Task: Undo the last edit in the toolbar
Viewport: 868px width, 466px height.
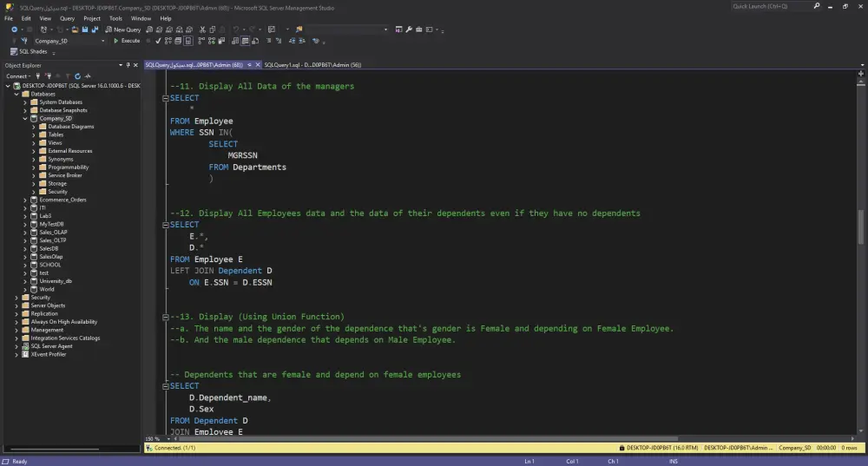Action: 236,30
